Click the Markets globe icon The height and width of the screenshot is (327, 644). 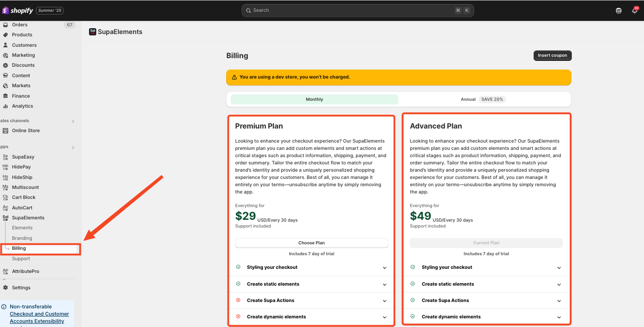click(x=5, y=85)
